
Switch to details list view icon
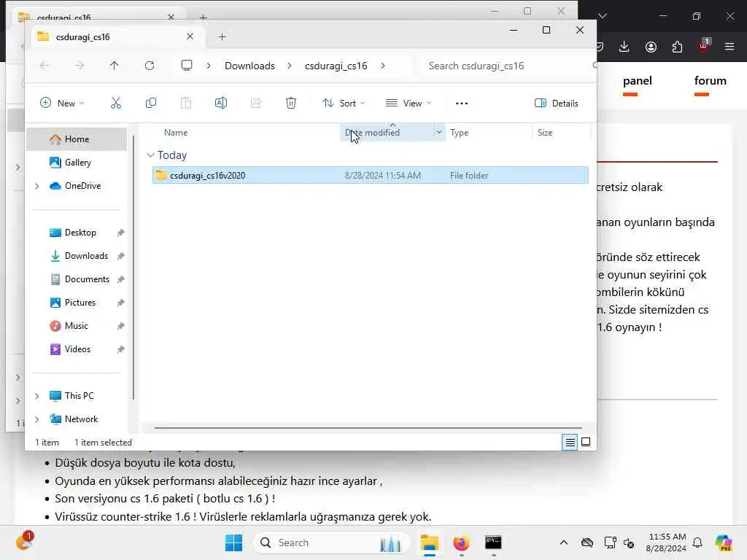tap(570, 443)
